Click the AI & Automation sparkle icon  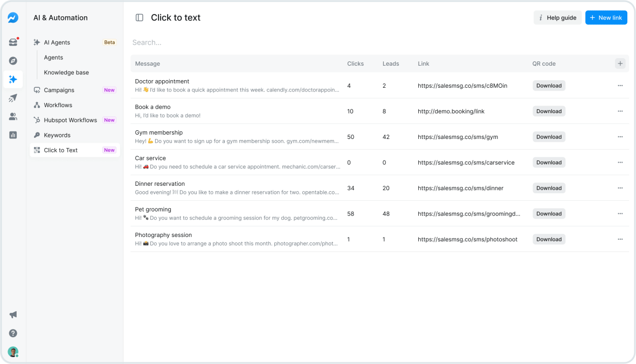tap(13, 79)
